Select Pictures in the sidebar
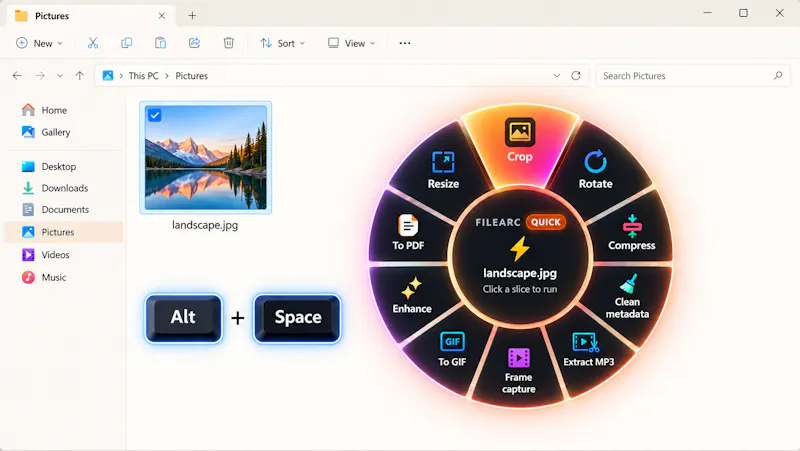The height and width of the screenshot is (451, 800). tap(64, 232)
